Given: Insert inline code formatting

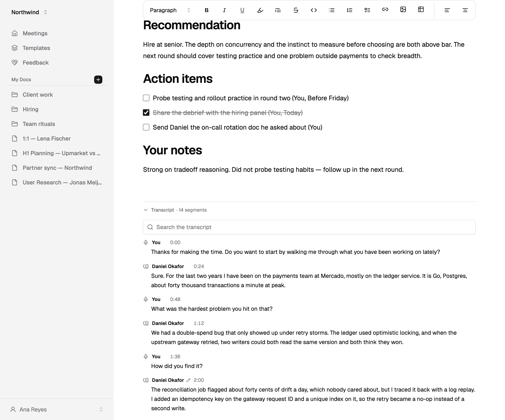Looking at the screenshot, I should pyautogui.click(x=314, y=10).
